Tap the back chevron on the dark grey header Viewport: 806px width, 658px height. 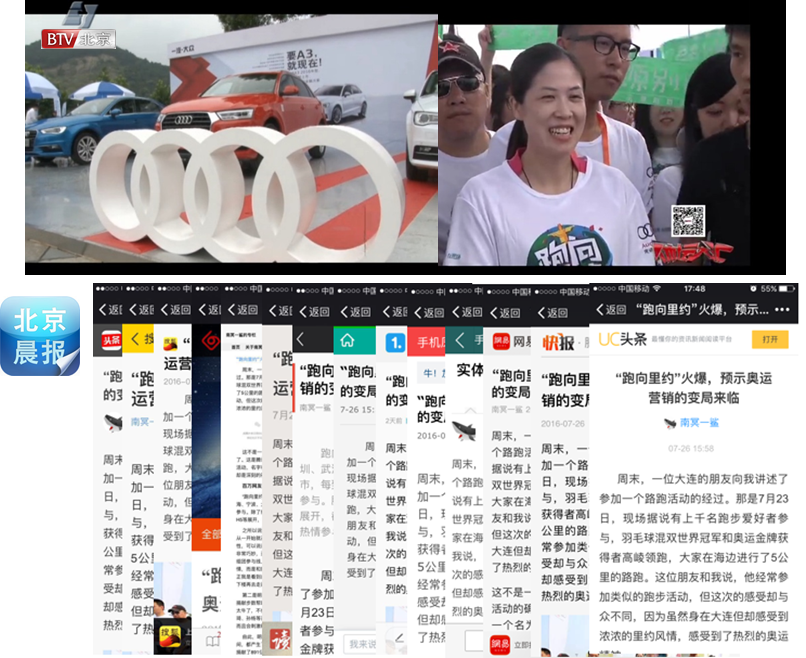tap(301, 339)
